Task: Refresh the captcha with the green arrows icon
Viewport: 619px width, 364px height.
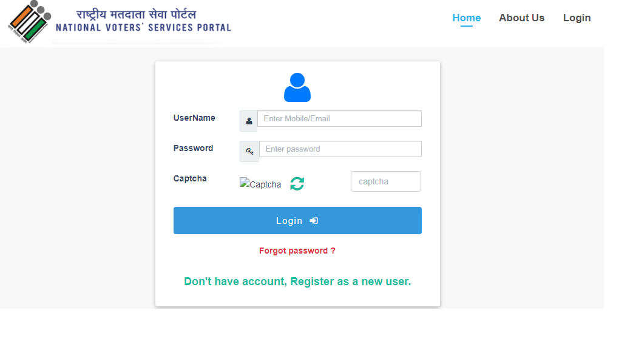Action: (297, 183)
